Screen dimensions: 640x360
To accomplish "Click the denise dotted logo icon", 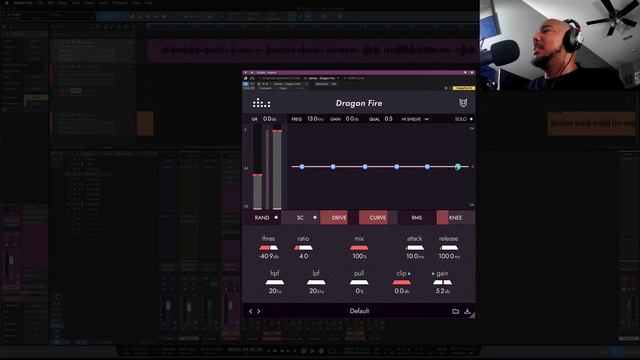I will point(261,103).
